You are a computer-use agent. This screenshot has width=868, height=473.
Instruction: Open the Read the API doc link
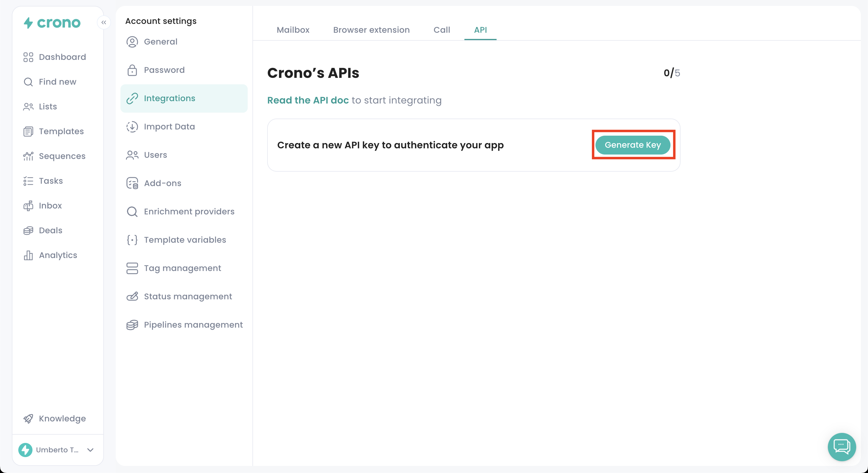[x=308, y=100]
